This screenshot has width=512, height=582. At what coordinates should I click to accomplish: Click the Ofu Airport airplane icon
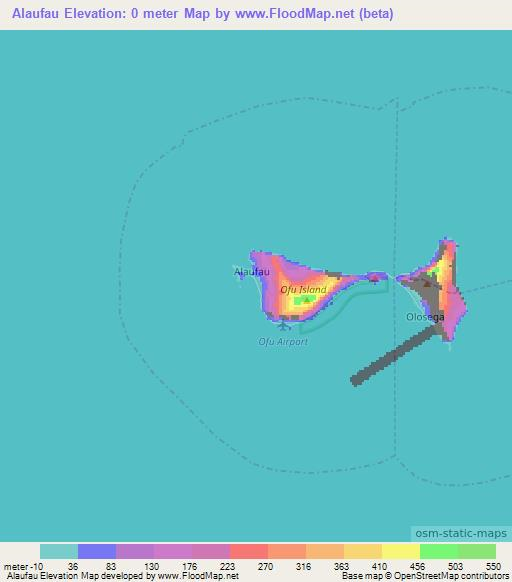[x=284, y=326]
